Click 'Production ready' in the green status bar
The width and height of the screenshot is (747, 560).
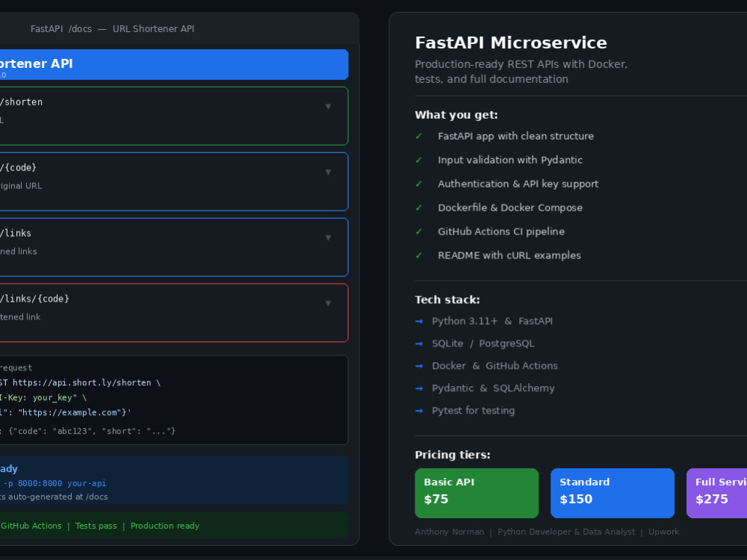[165, 526]
